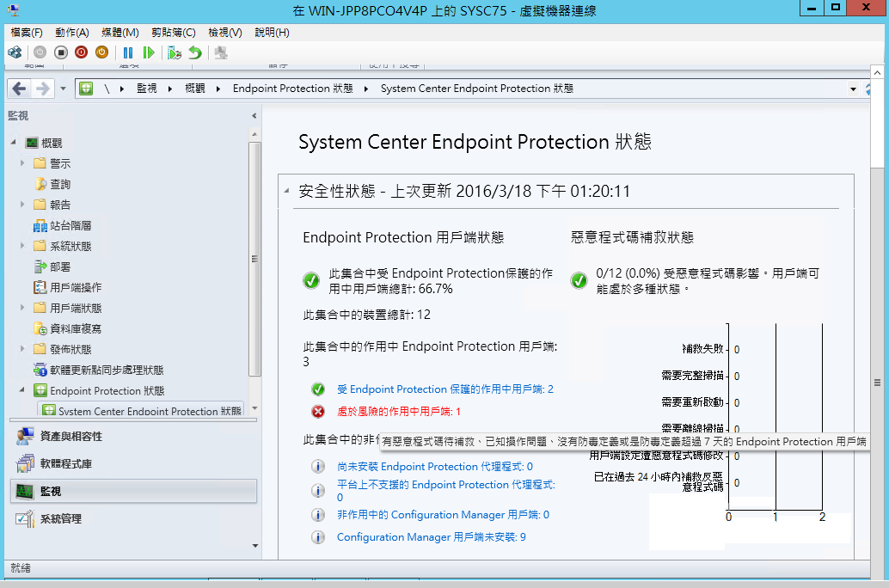Click 監視 in the breadcrumb path
Viewport: 889px width, 588px height.
[146, 89]
